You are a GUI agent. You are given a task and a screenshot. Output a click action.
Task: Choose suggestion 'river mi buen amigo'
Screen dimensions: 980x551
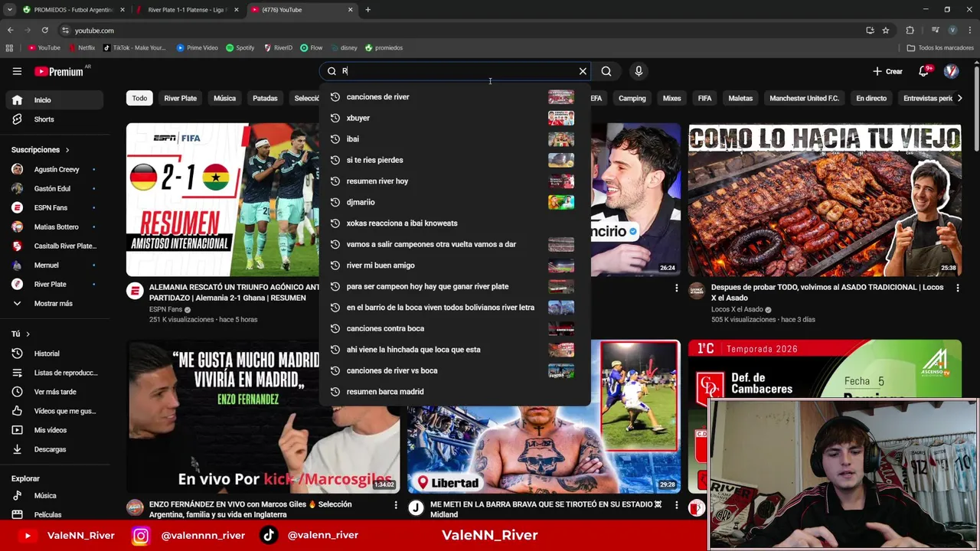454,266
